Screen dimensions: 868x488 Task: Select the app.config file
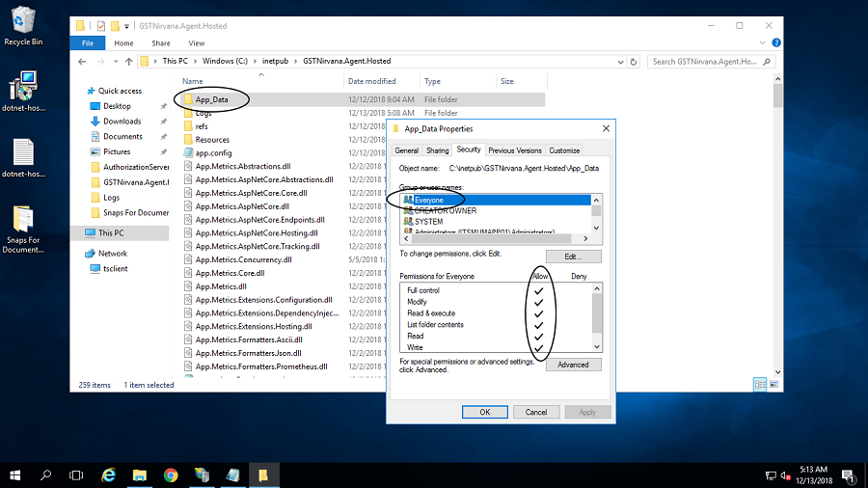click(213, 153)
